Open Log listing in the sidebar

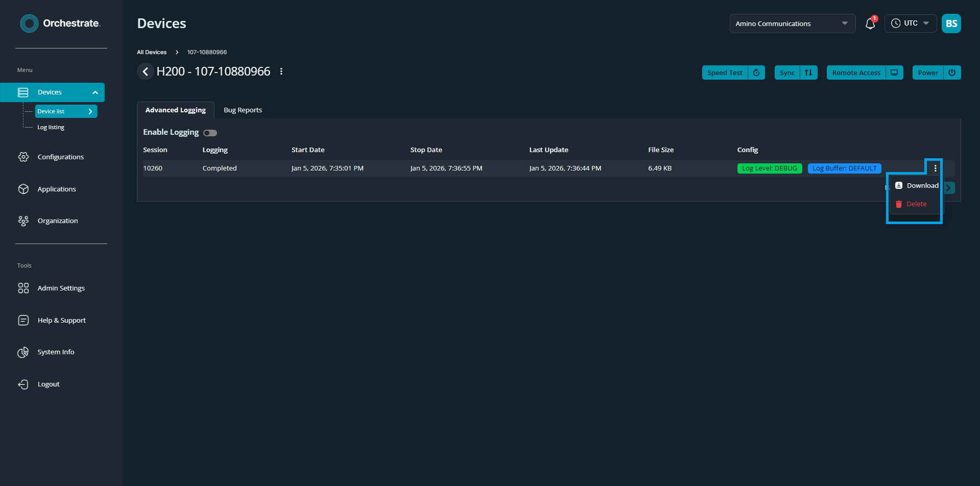pyautogui.click(x=51, y=127)
